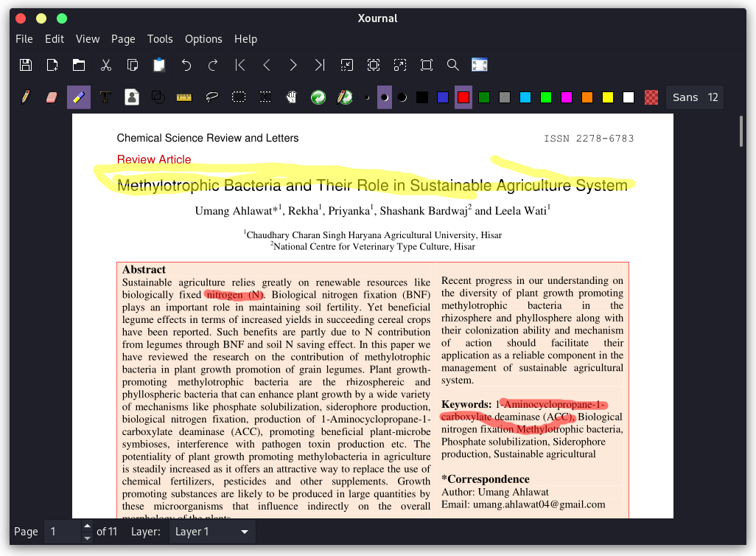Expand the Layer 1 dropdown

(211, 532)
